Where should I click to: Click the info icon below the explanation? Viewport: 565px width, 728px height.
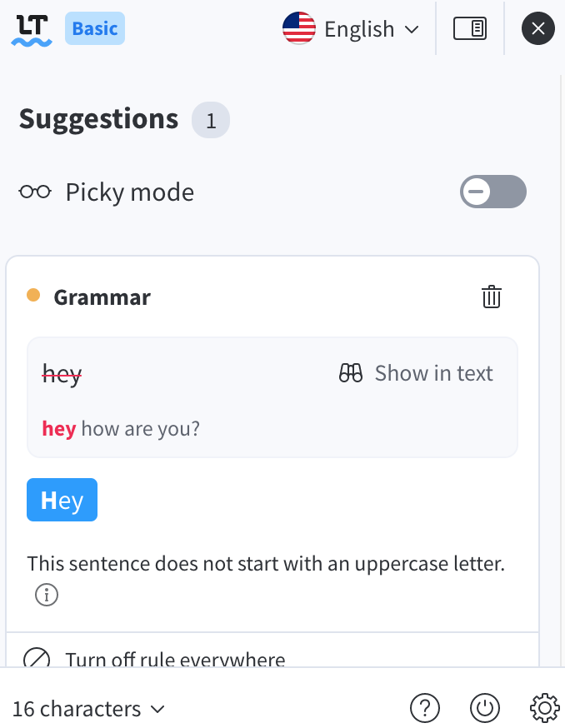(47, 594)
